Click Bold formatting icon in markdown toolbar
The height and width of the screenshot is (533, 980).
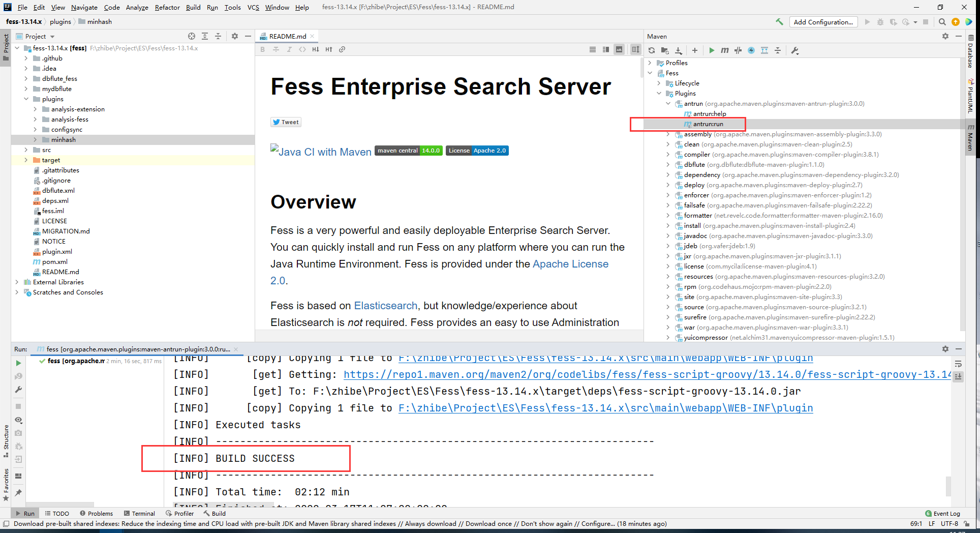point(263,49)
